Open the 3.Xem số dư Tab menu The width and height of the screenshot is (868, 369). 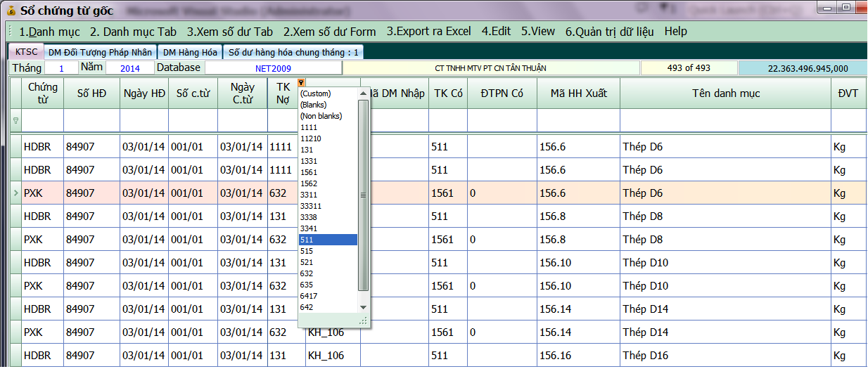230,32
